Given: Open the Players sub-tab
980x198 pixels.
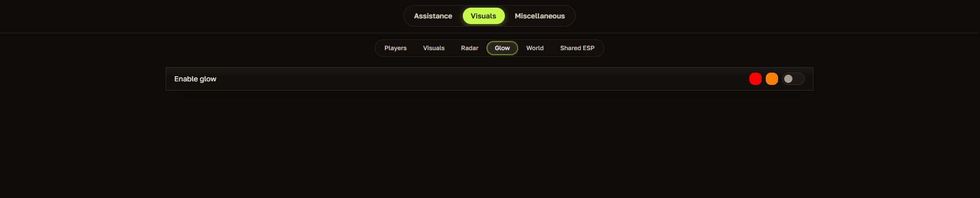Looking at the screenshot, I should [x=395, y=48].
